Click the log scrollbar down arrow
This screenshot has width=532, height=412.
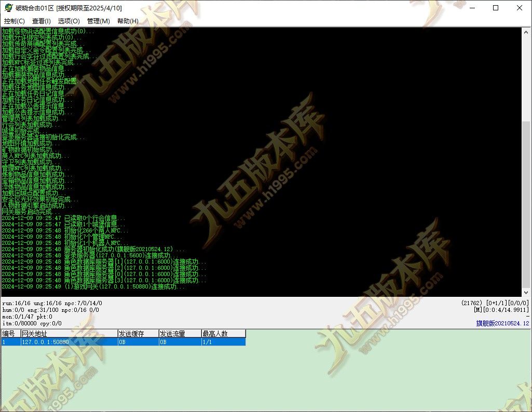pyautogui.click(x=526, y=292)
